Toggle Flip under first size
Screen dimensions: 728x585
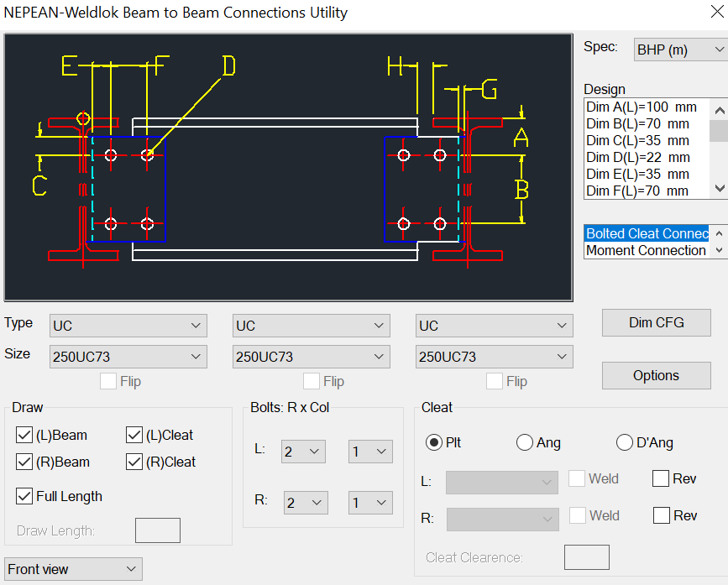108,381
